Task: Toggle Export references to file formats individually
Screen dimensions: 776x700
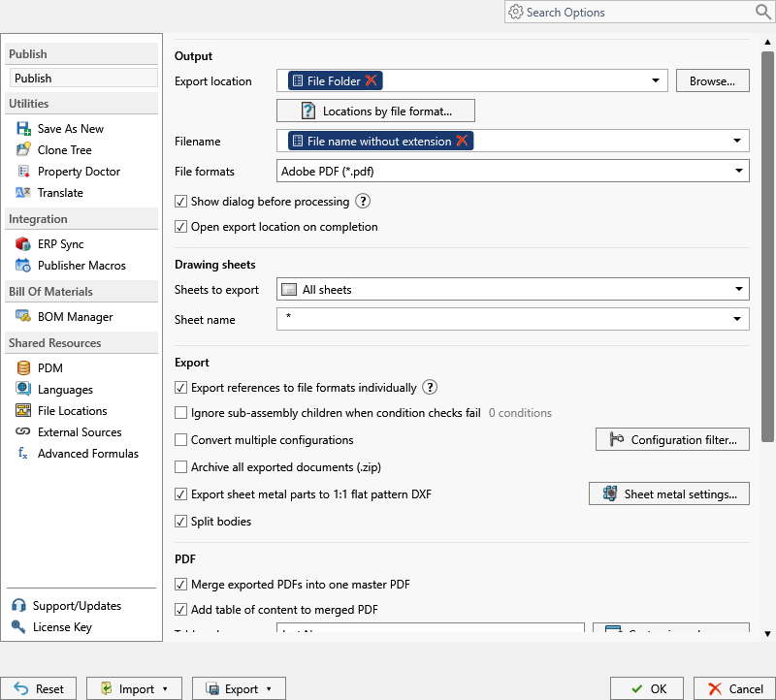Action: [180, 388]
